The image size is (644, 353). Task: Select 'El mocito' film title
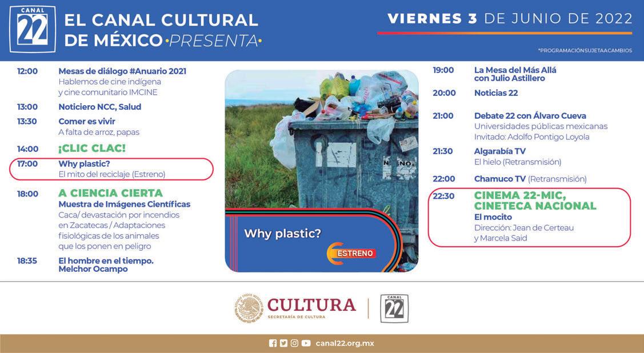pyautogui.click(x=493, y=217)
